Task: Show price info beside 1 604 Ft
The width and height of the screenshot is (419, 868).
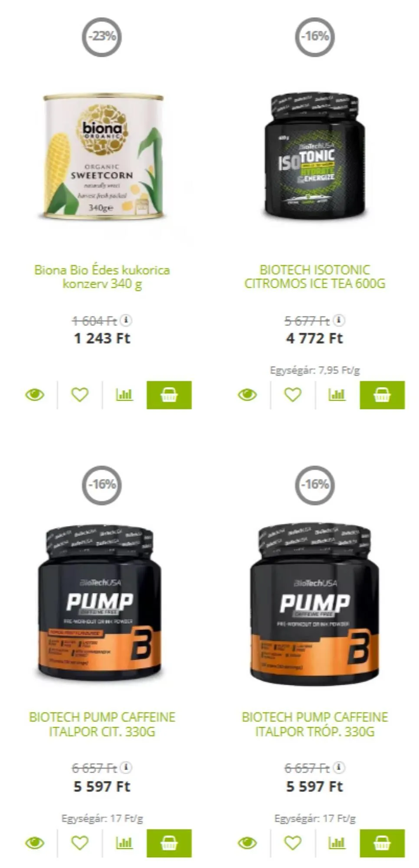Action: coord(126,320)
